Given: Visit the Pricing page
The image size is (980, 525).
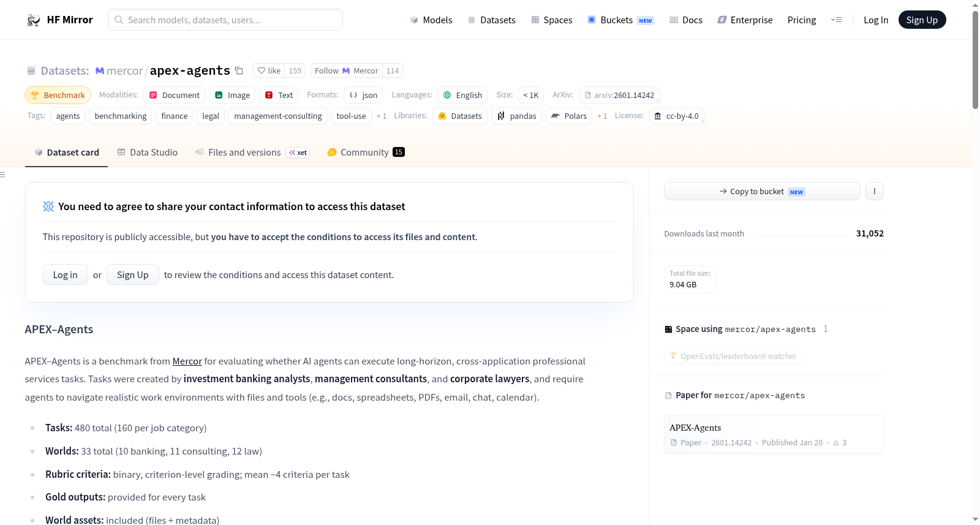Looking at the screenshot, I should [x=802, y=20].
